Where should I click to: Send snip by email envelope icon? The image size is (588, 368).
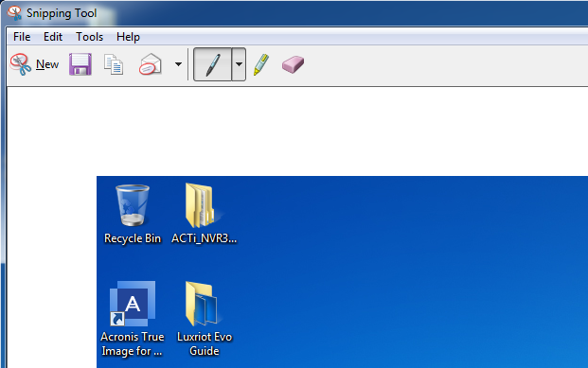[151, 64]
